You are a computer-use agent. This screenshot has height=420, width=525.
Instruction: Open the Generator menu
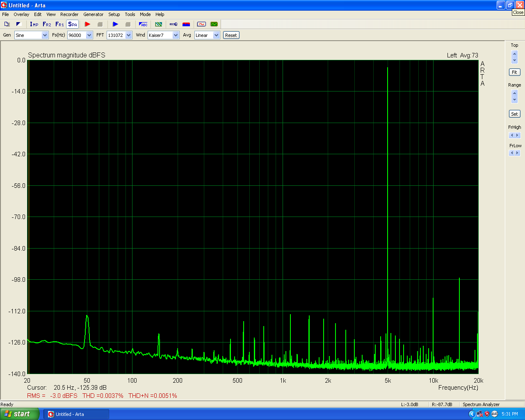click(94, 14)
